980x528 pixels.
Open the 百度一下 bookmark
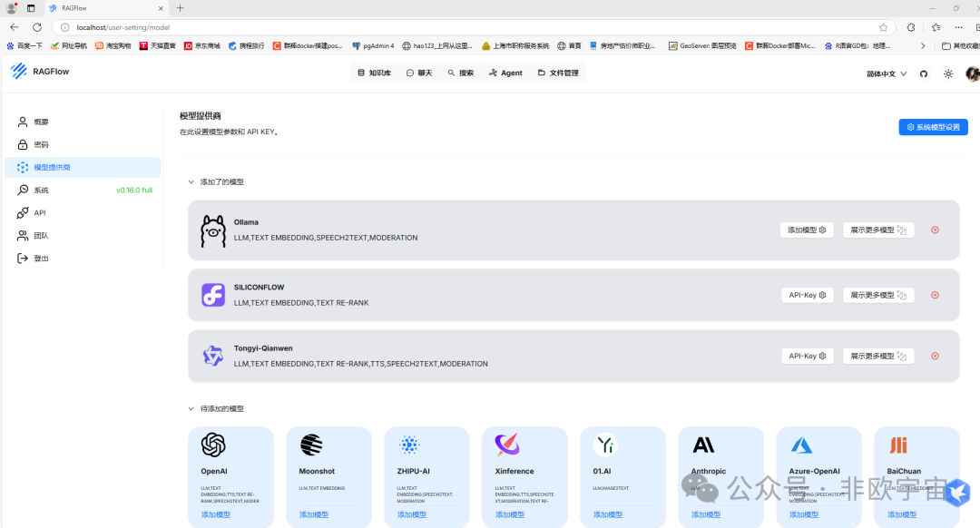[x=24, y=45]
